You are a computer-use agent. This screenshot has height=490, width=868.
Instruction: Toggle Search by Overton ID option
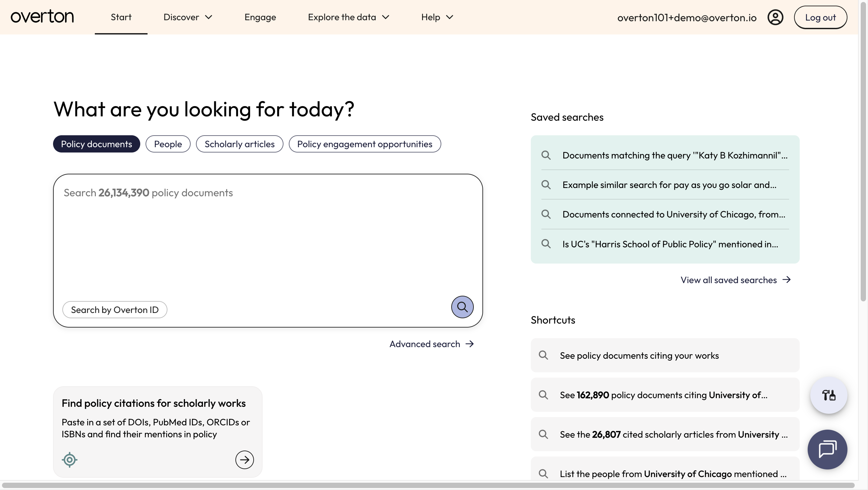click(x=115, y=310)
